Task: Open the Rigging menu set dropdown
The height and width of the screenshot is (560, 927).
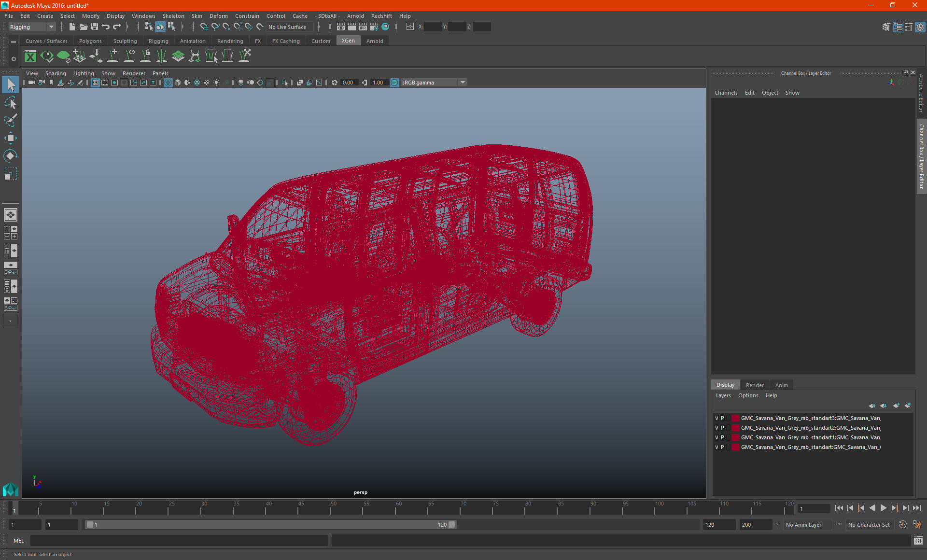Action: [x=32, y=27]
